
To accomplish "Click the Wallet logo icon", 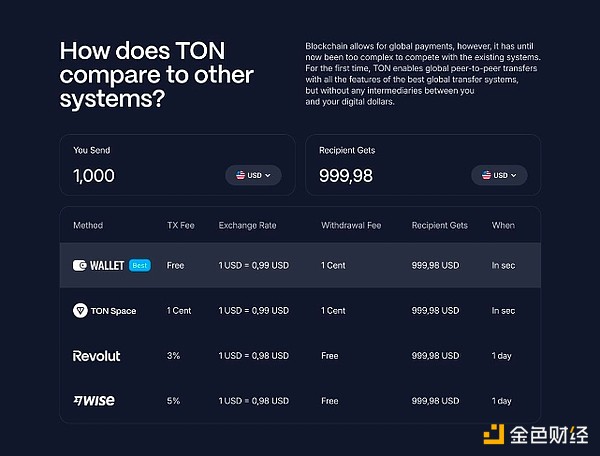I will click(80, 266).
